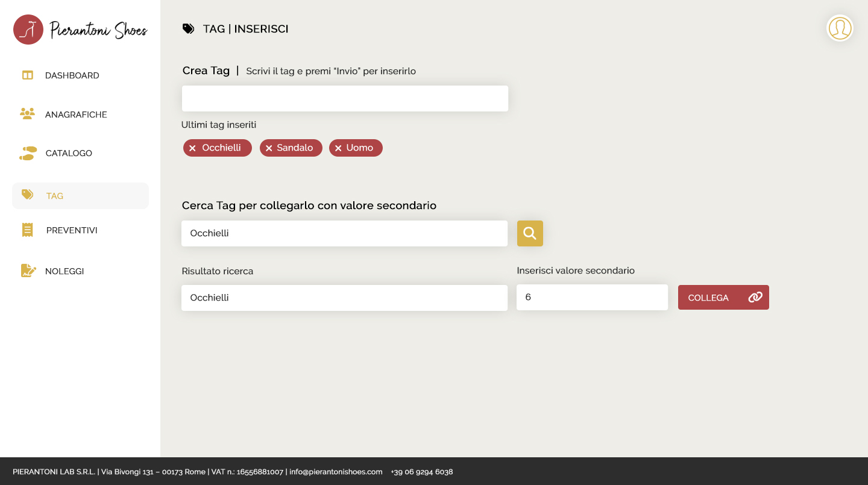
Task: Open the user profile avatar icon
Action: tap(840, 28)
